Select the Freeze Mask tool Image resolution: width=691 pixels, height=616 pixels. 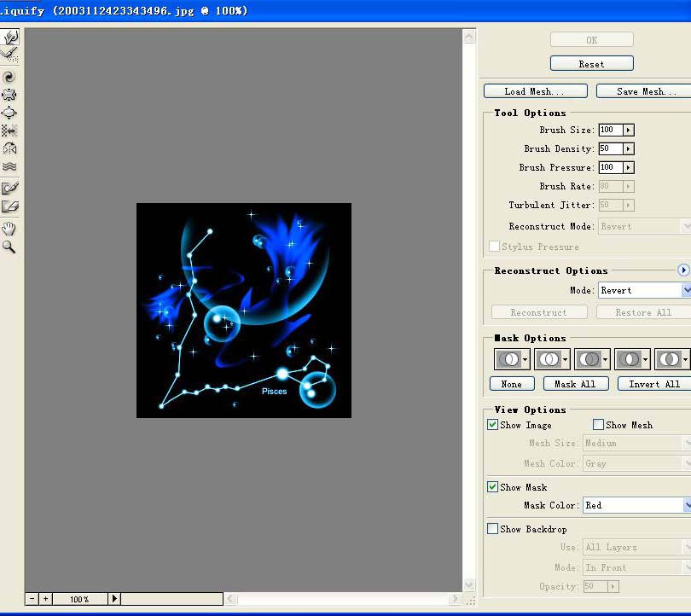pos(10,188)
